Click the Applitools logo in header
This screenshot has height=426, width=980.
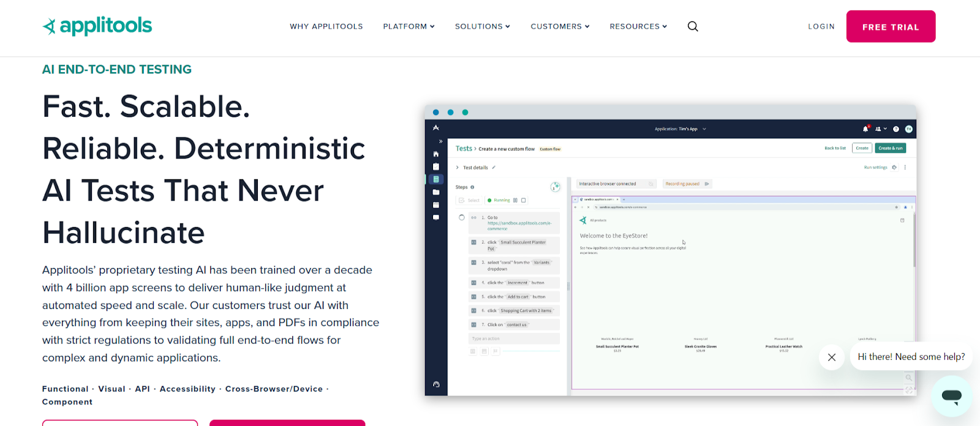tap(97, 26)
